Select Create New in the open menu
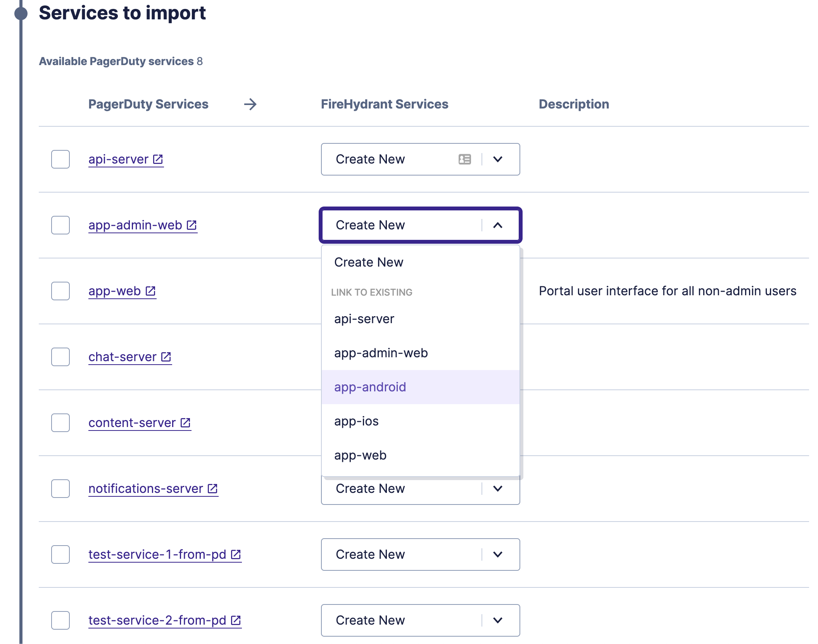Screen dimensions: 818x644 (x=421, y=262)
